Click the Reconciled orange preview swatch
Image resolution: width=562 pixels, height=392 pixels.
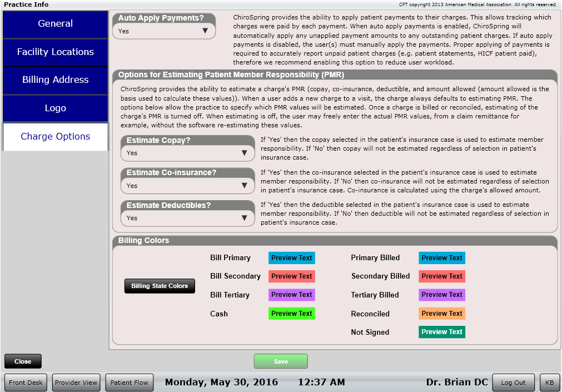pyautogui.click(x=442, y=314)
